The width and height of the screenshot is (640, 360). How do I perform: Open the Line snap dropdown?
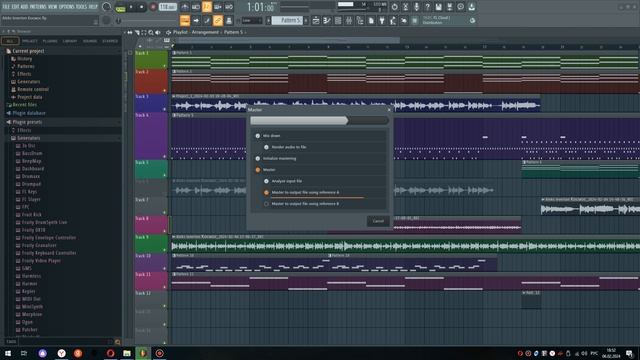click(x=252, y=20)
